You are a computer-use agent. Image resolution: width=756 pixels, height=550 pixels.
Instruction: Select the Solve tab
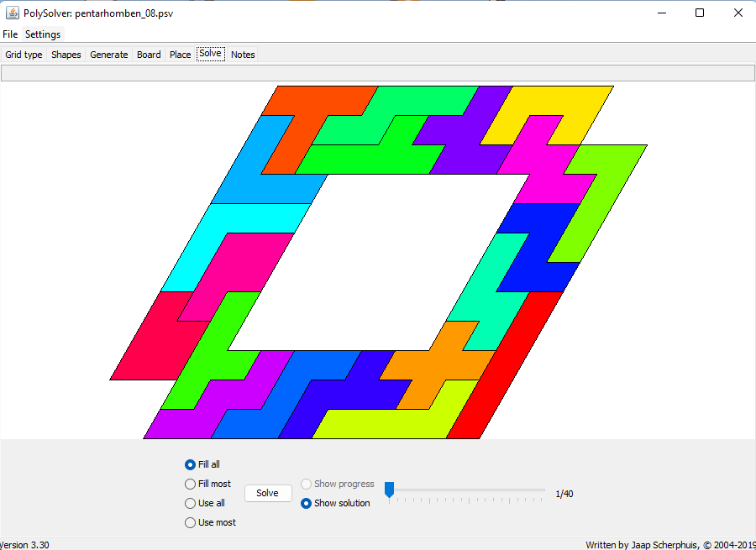pos(210,54)
